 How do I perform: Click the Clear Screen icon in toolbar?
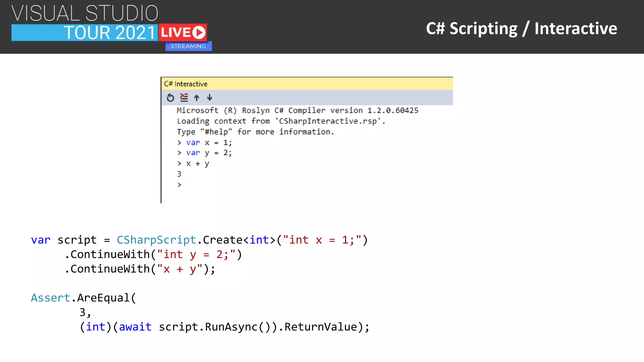pyautogui.click(x=184, y=97)
